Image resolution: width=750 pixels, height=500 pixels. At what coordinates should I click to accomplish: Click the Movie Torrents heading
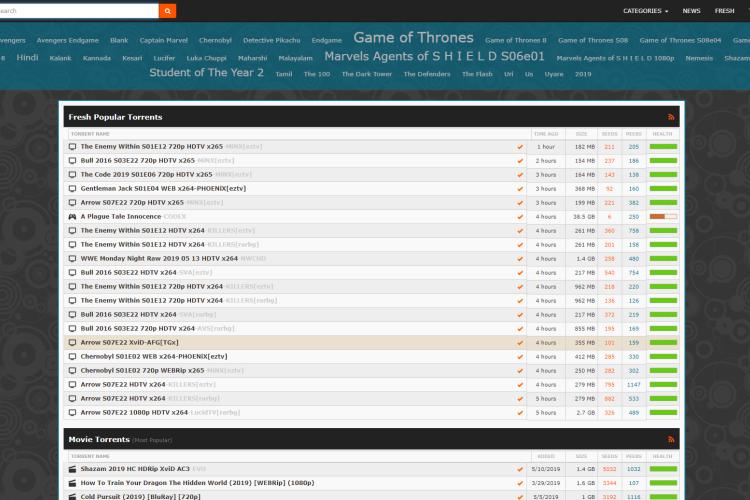coord(99,439)
